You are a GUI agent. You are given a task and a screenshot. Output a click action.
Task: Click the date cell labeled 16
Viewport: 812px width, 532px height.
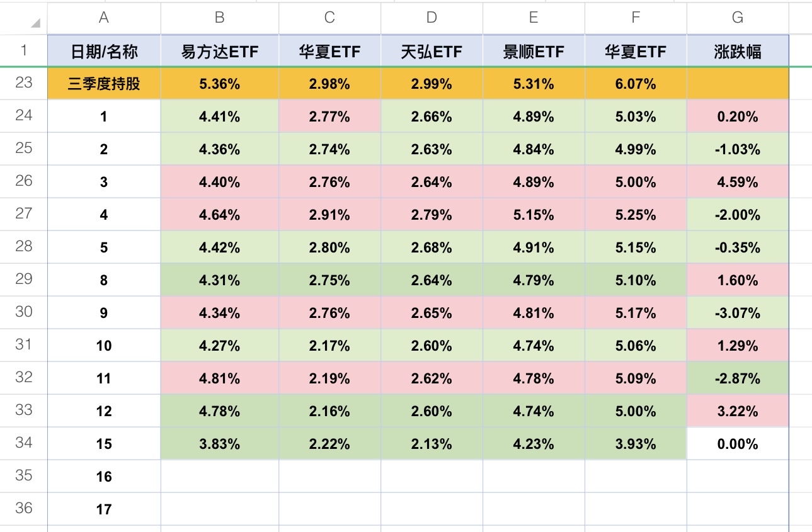point(104,477)
